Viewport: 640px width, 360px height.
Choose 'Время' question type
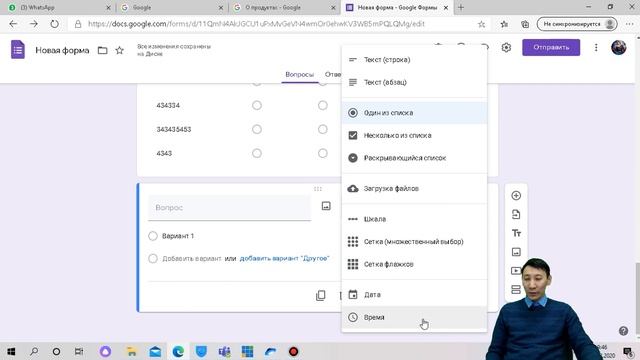(x=414, y=318)
